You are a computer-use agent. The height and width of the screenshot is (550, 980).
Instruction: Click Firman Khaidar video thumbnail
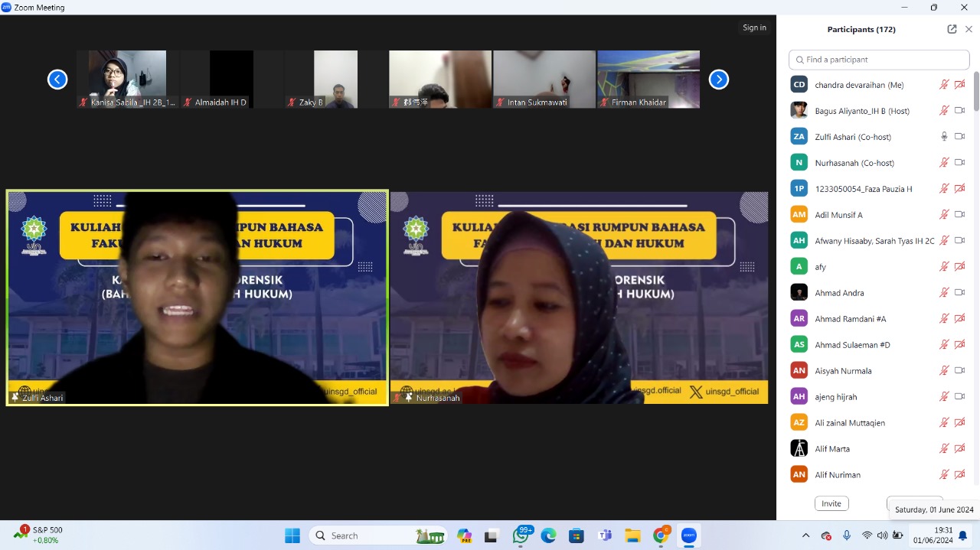tap(648, 79)
